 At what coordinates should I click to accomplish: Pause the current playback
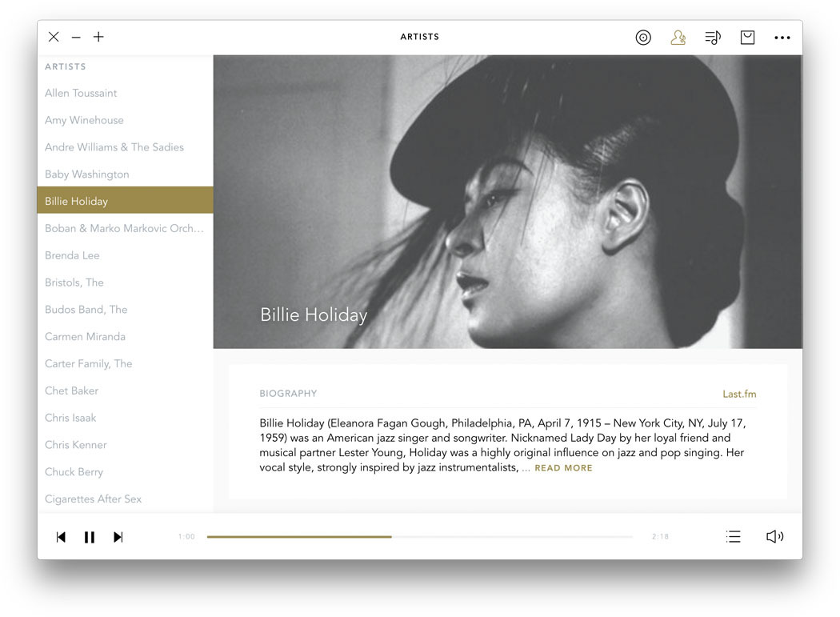90,537
